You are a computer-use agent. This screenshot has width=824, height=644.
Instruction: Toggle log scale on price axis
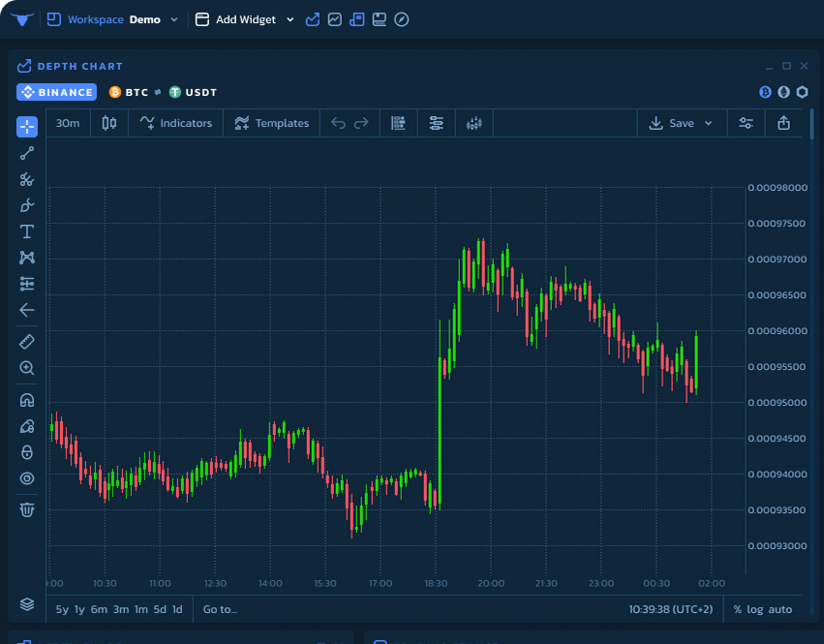pos(754,609)
